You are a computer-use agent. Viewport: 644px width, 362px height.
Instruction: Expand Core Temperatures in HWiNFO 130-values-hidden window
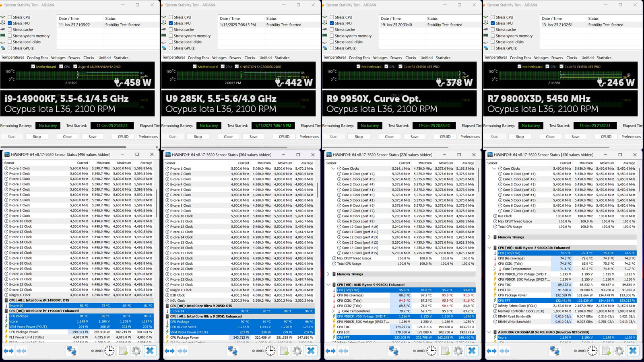click(x=494, y=269)
